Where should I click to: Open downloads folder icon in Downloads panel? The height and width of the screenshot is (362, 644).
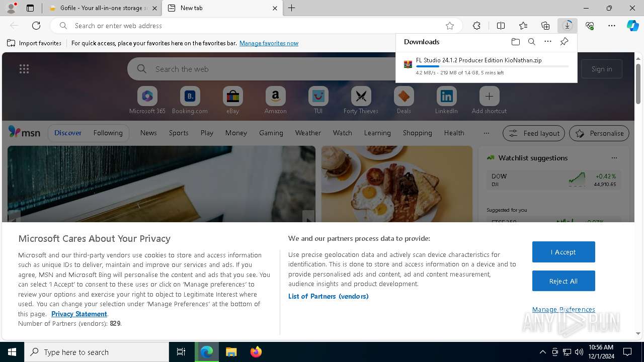pos(515,42)
